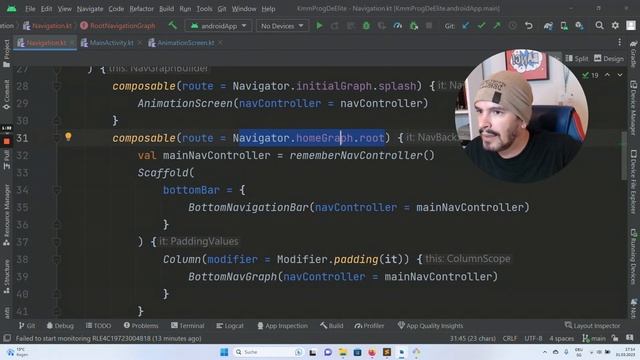Open the main Git branch widget
The height and width of the screenshot is (360, 640).
point(594,338)
